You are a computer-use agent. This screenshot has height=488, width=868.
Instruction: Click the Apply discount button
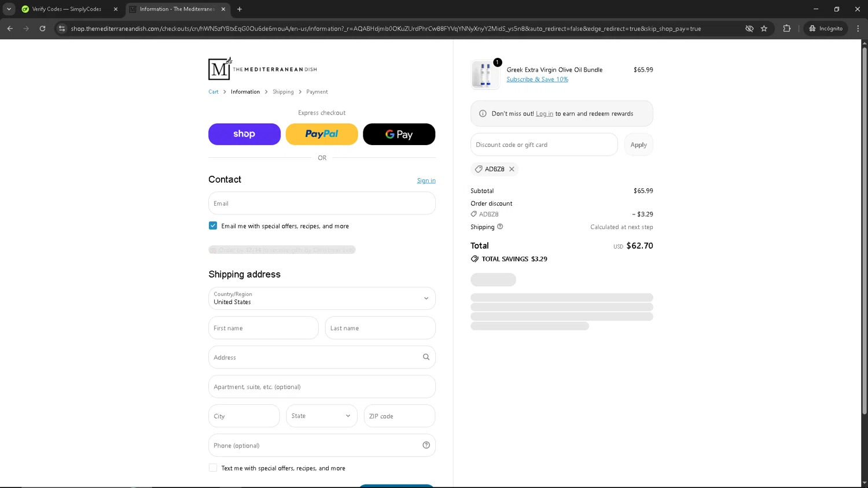point(639,145)
